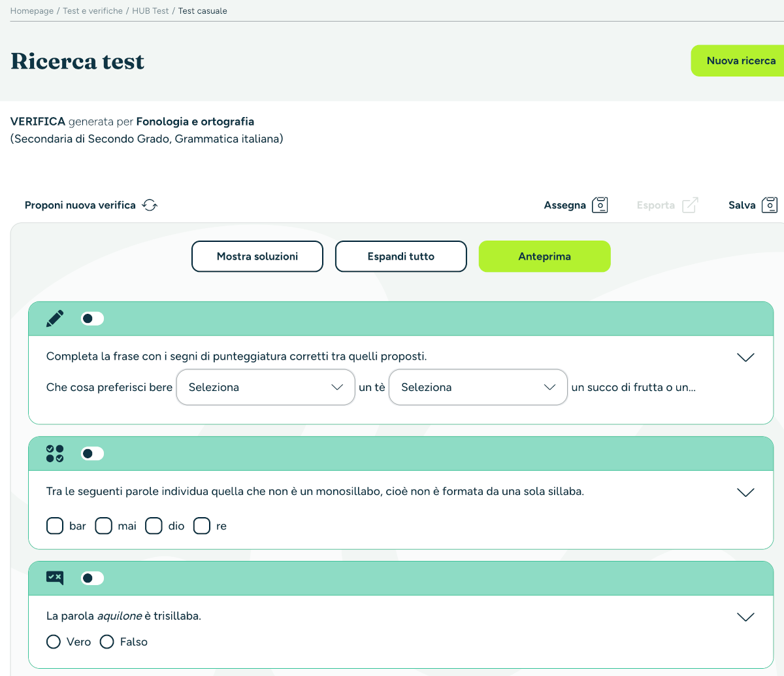Screen dimensions: 784x676
Task: Click the pencil icon on the punctuation question
Action: tap(55, 319)
